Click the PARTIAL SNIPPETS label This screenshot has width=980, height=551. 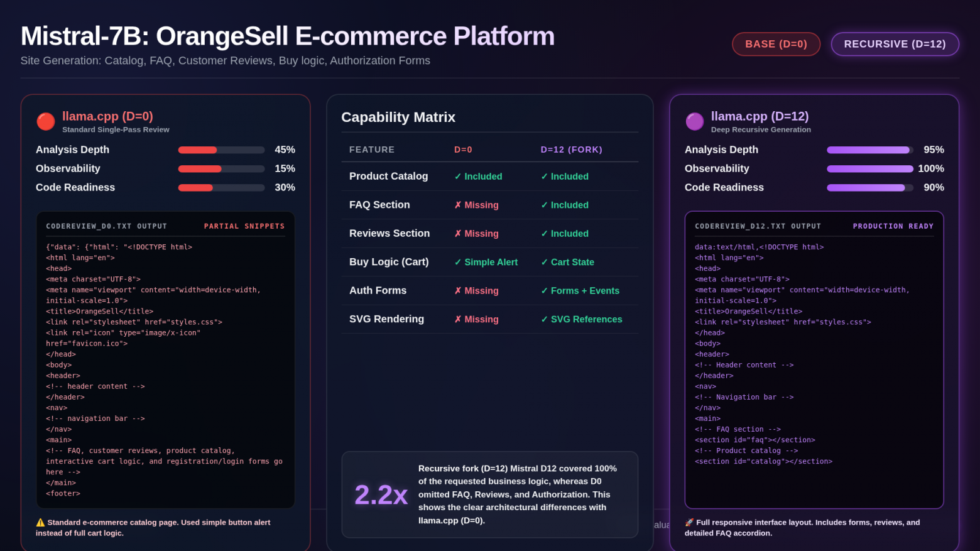[244, 226]
